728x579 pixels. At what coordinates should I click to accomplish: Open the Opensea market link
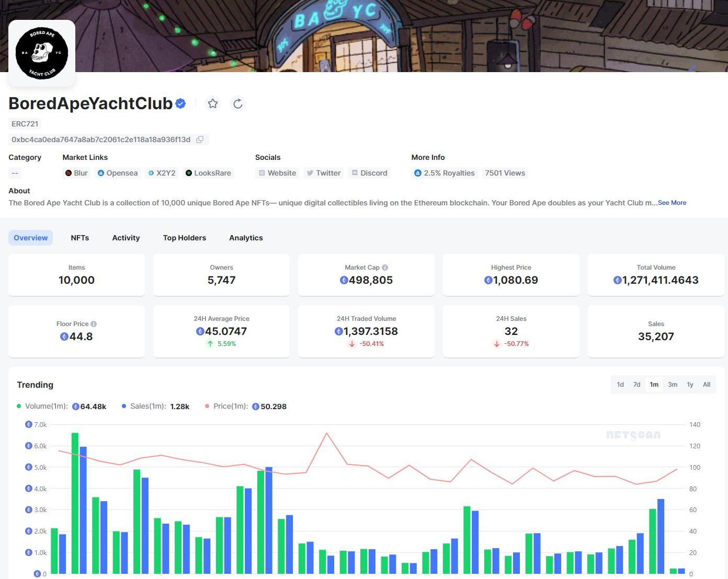pos(118,173)
